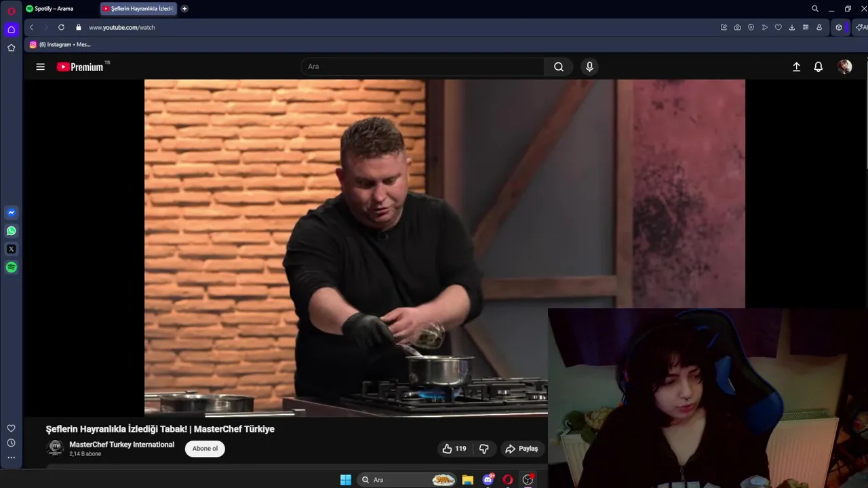Go forward with the browser arrow
Viewport: 868px width, 488px height.
(46, 27)
